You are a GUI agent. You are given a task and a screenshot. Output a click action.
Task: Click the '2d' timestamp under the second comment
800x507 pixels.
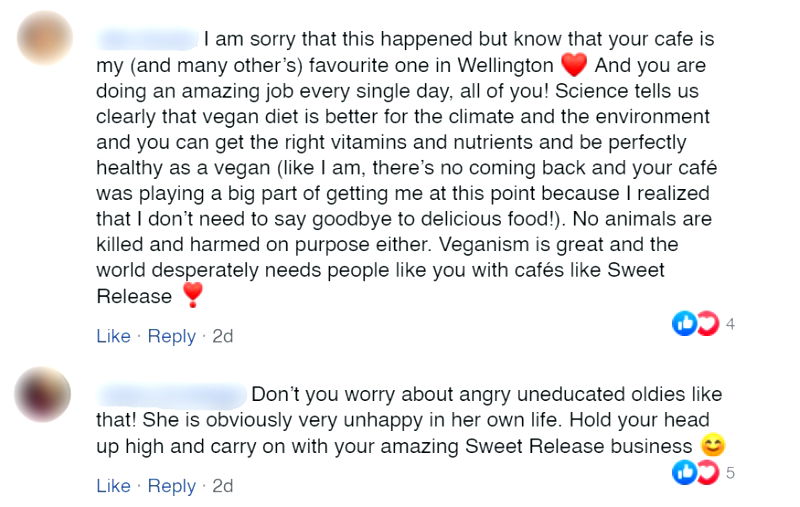tap(222, 486)
